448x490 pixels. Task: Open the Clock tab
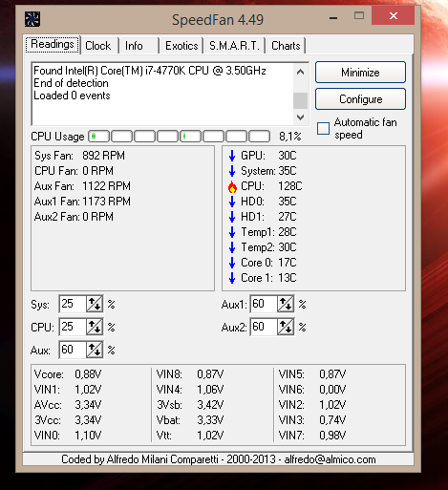pos(98,46)
